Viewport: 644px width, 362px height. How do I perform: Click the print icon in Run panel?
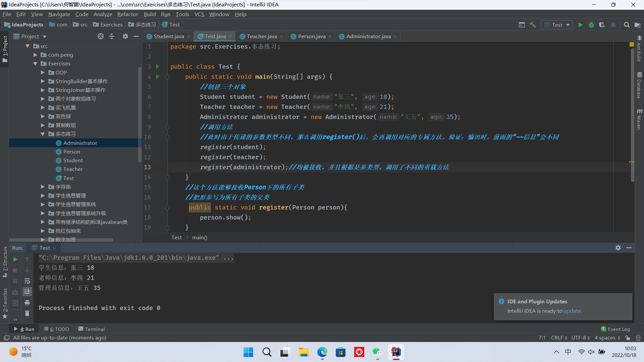click(x=27, y=303)
